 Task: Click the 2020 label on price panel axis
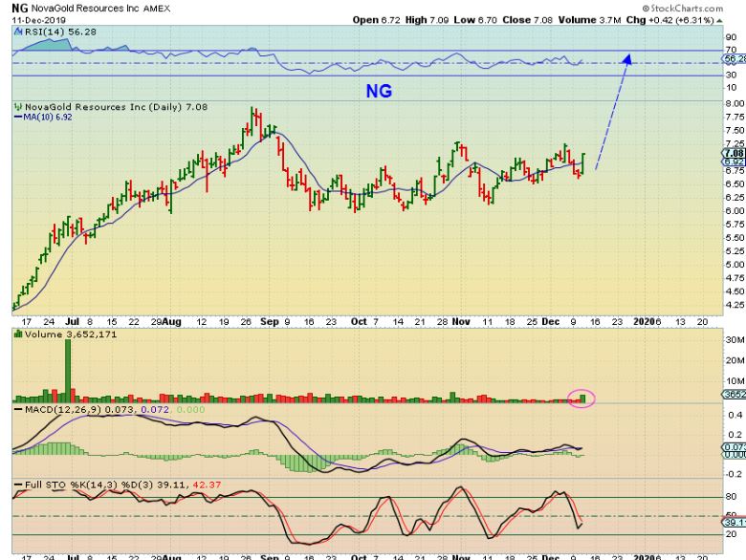tap(645, 322)
